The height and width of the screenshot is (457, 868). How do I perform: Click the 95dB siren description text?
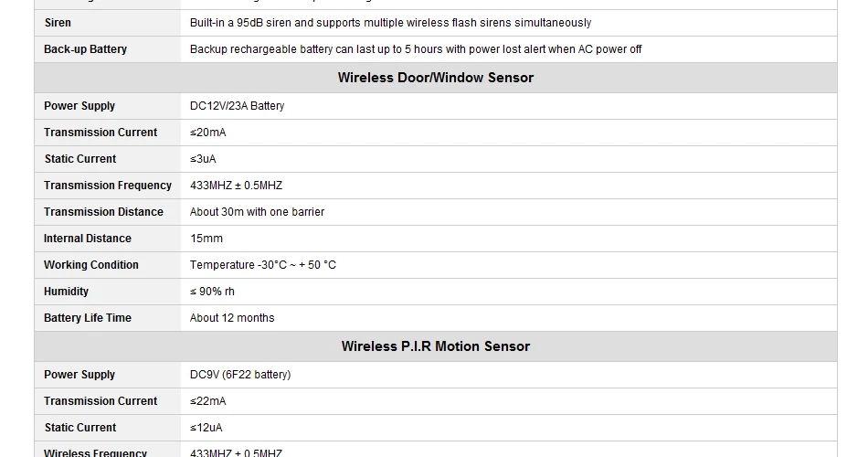[390, 23]
